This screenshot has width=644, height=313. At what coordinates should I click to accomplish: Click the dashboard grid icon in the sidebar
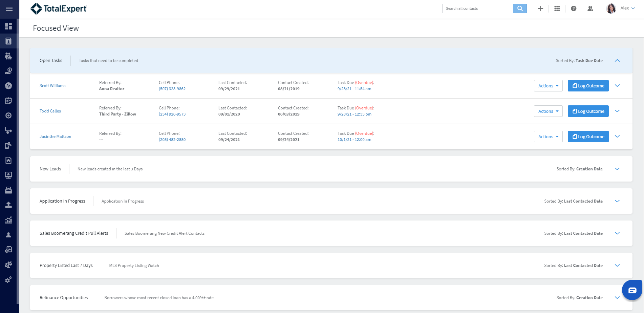click(8, 26)
